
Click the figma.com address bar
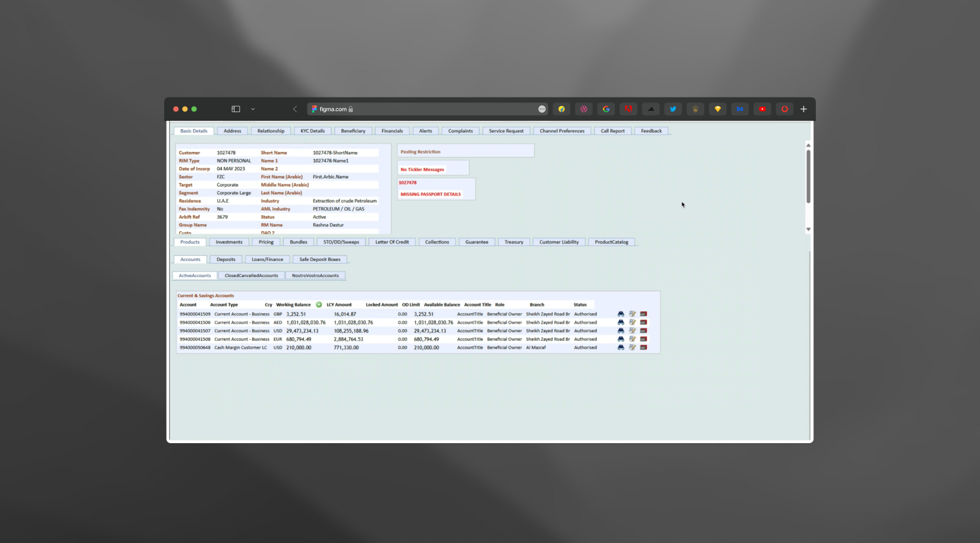(x=423, y=109)
